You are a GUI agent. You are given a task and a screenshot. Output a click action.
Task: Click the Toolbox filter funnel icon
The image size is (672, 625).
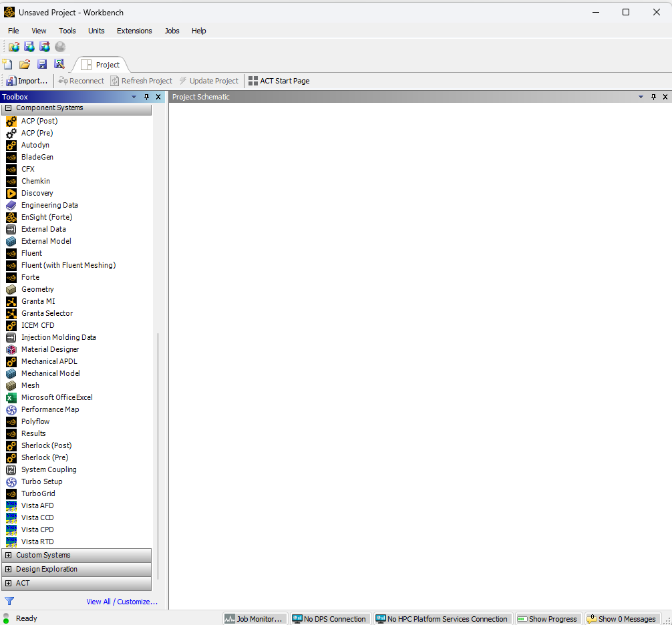9,601
